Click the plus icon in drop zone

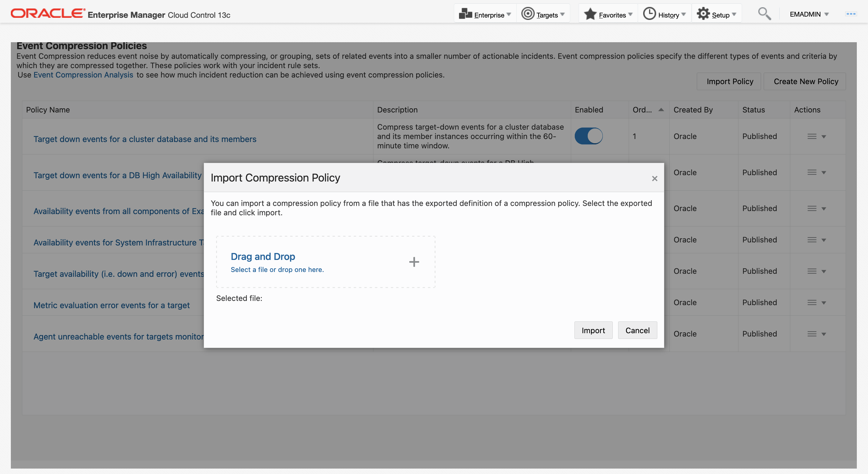[414, 262]
